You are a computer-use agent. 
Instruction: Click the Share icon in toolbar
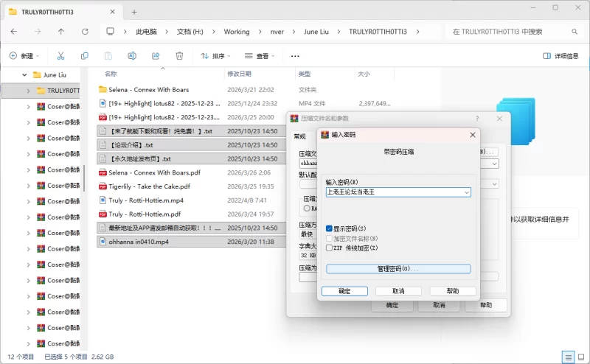[x=156, y=56]
